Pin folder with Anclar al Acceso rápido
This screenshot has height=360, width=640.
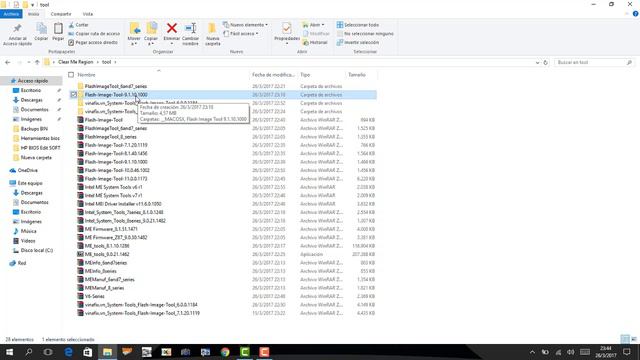pos(17,34)
